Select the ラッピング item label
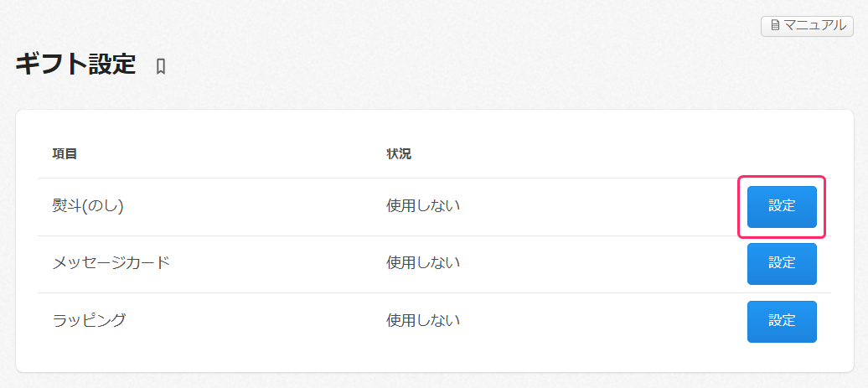868x388 pixels. (89, 320)
